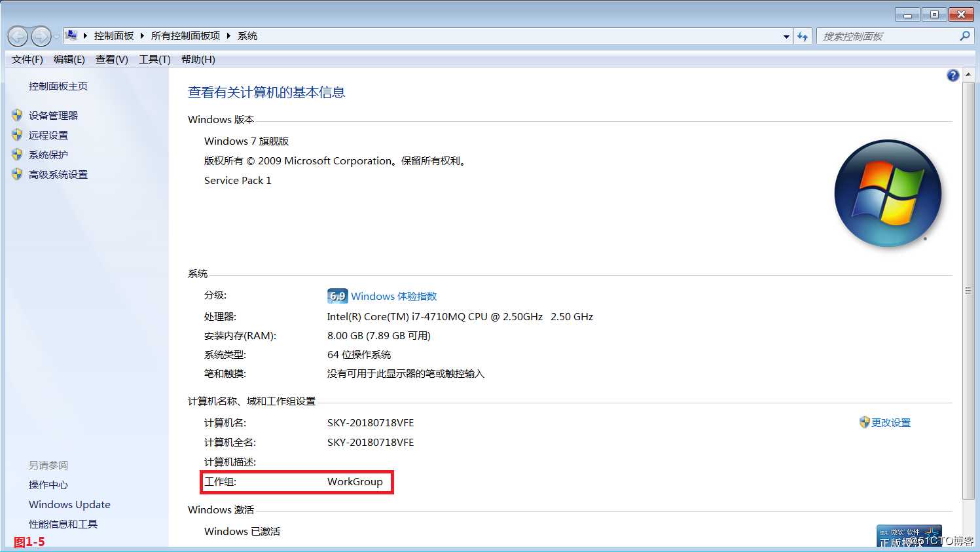Click the Windows logo orb image
The width and height of the screenshot is (980, 552).
point(888,193)
